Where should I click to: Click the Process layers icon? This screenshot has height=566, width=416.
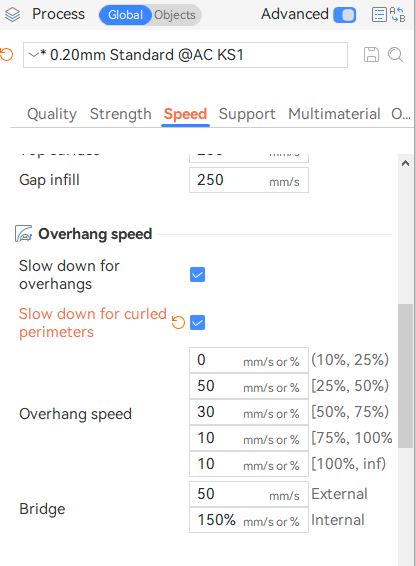point(12,15)
